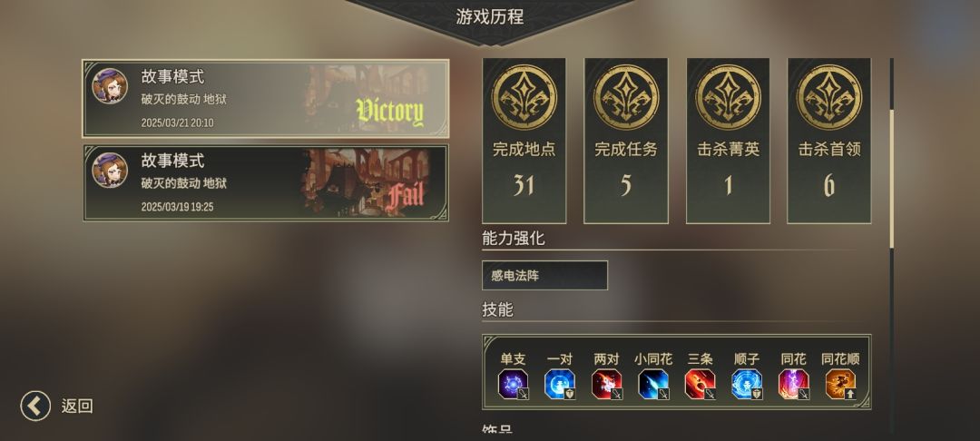Click the character avatar on Victory entry
The width and height of the screenshot is (980, 441).
(110, 85)
